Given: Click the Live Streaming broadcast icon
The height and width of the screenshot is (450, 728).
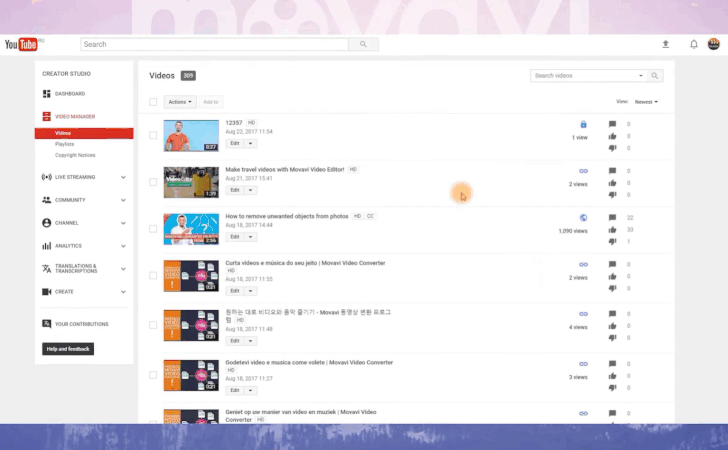Looking at the screenshot, I should [46, 177].
